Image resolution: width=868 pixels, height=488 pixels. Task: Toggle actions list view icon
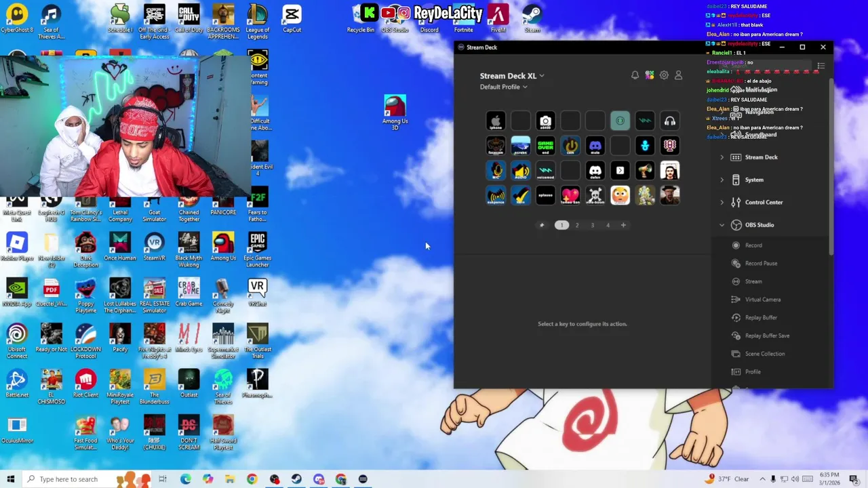click(x=821, y=66)
